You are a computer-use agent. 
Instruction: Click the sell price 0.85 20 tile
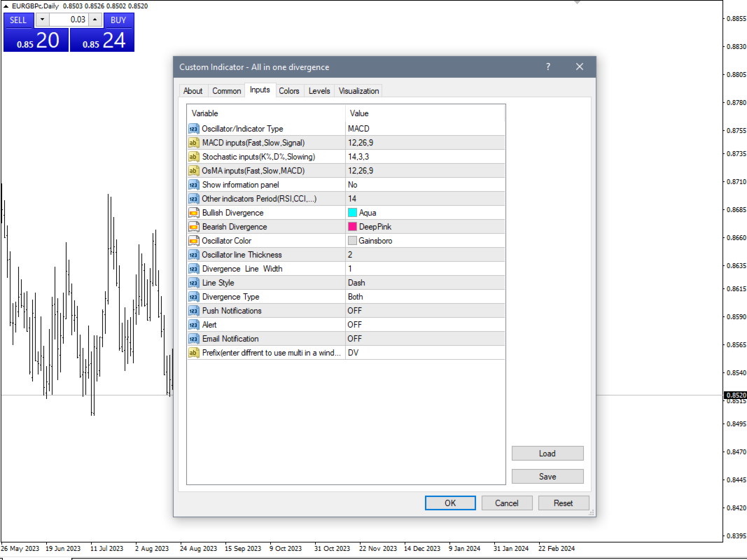click(x=36, y=40)
